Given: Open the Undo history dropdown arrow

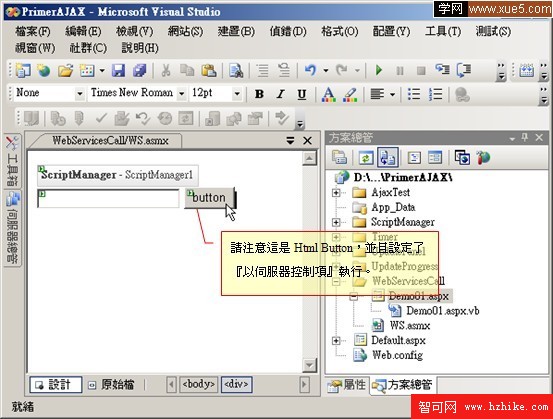Looking at the screenshot, I should pos(326,71).
